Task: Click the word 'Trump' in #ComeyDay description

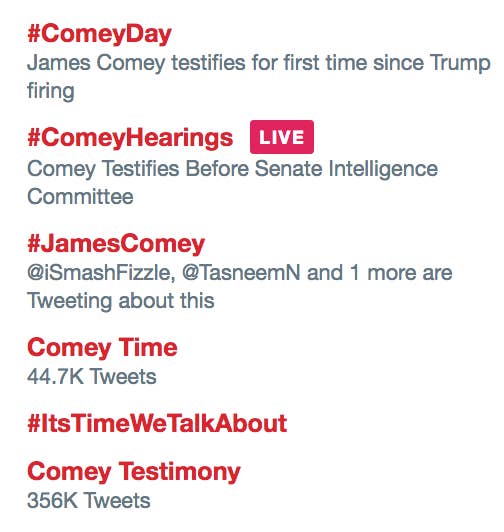Action: point(460,63)
